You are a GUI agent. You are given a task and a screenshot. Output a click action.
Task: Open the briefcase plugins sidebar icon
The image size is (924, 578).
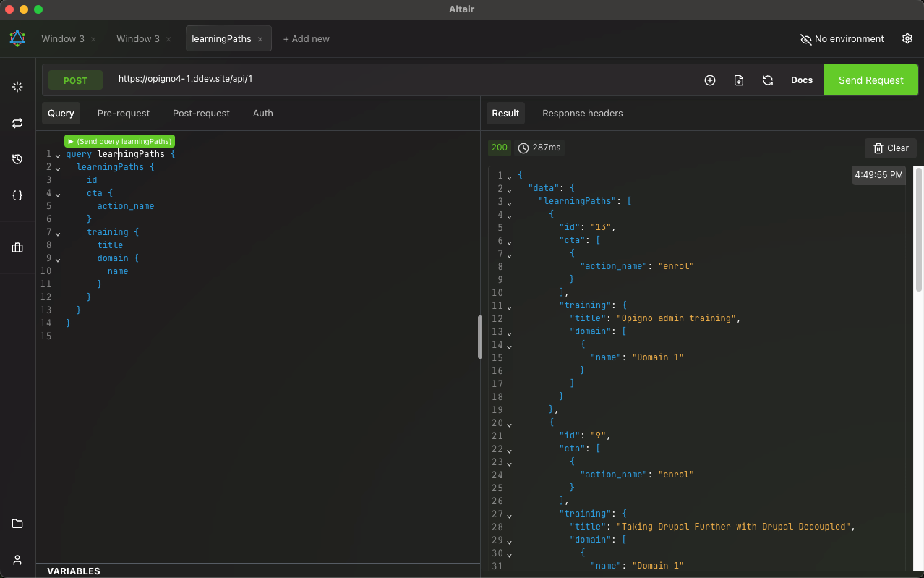(17, 247)
